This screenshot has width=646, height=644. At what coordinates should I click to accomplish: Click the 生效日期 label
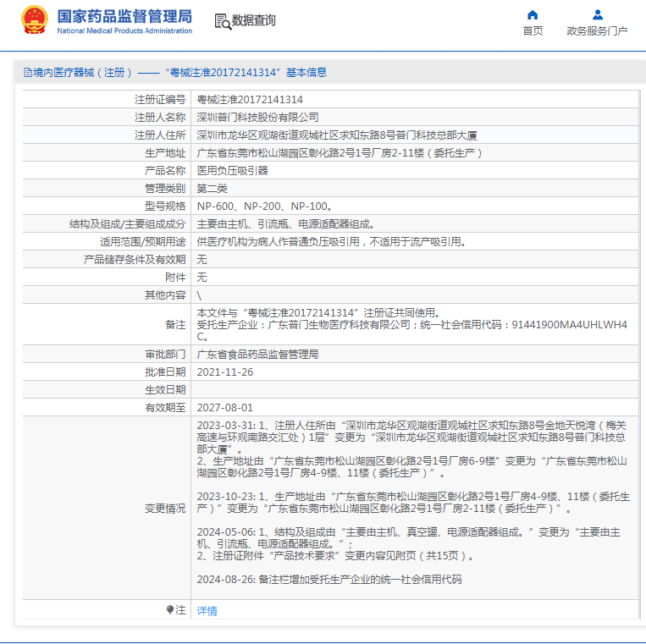(x=165, y=390)
